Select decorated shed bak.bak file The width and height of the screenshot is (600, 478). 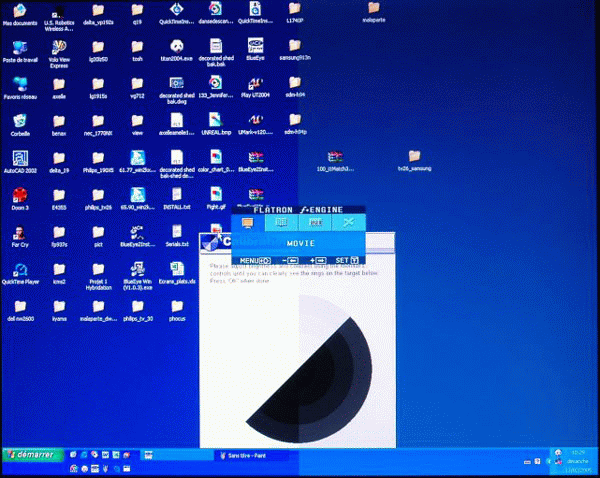coord(216,53)
